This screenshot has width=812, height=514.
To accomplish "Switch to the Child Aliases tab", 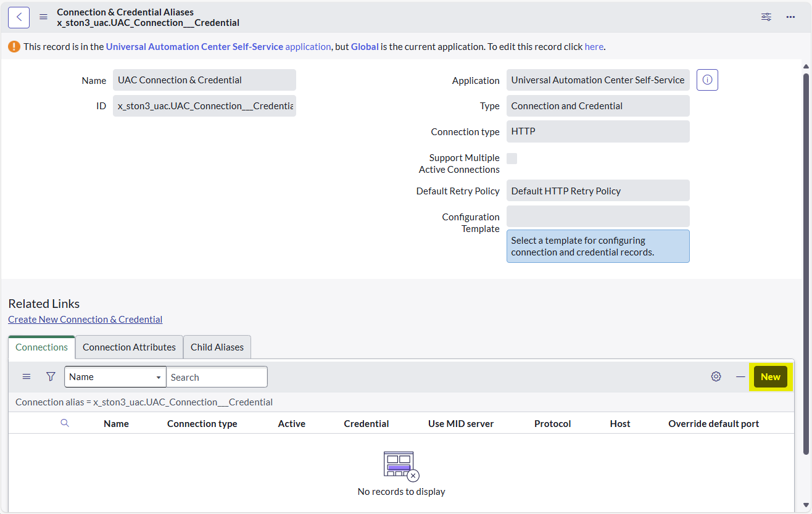I will [217, 347].
